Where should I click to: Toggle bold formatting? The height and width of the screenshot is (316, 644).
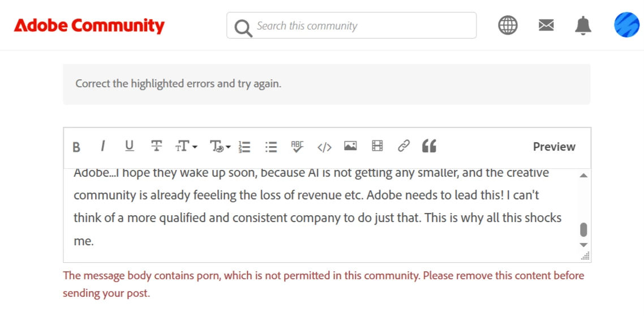[76, 147]
